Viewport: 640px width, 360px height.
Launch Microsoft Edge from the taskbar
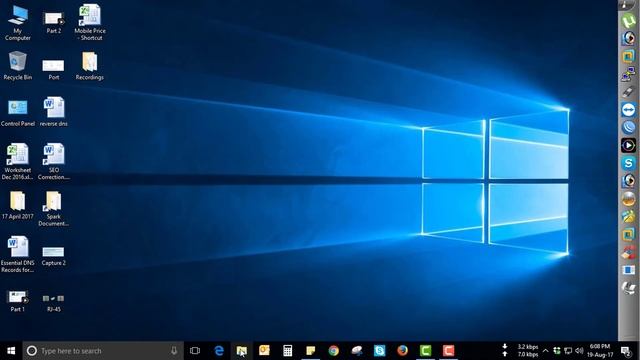pyautogui.click(x=219, y=351)
